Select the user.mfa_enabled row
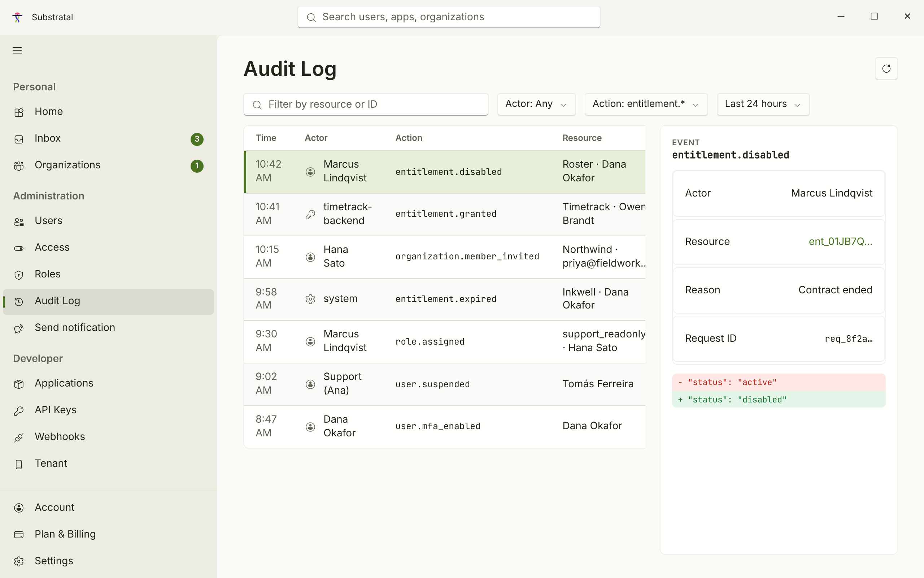The height and width of the screenshot is (578, 924). [444, 427]
